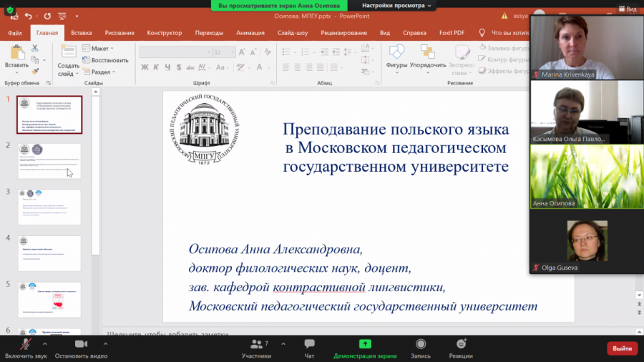644x362 pixels.
Task: Unmute microphone with Включить звук
Action: (26, 345)
